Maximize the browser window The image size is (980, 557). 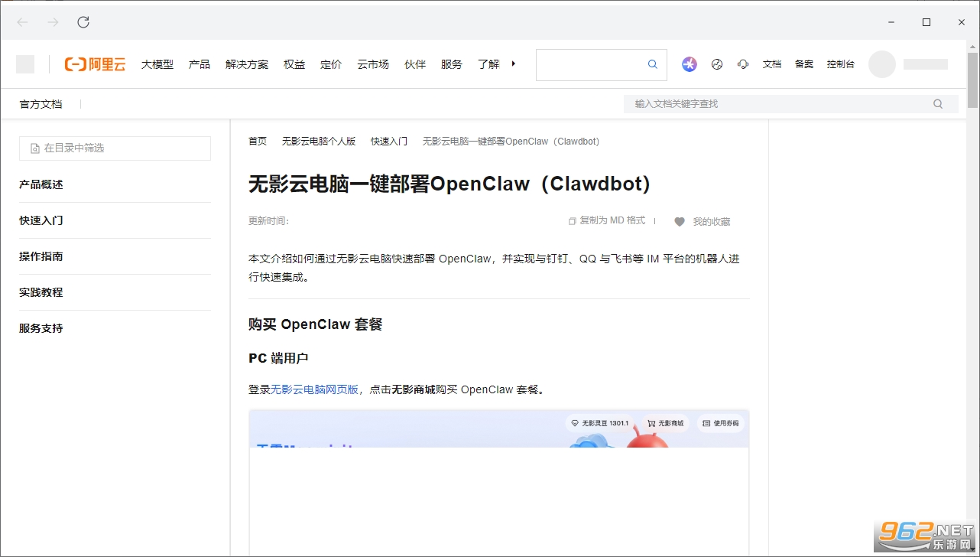click(x=926, y=22)
